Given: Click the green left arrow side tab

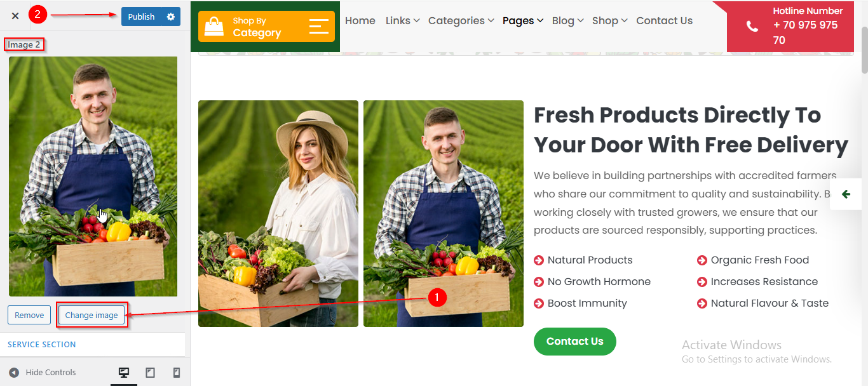Looking at the screenshot, I should click(846, 194).
